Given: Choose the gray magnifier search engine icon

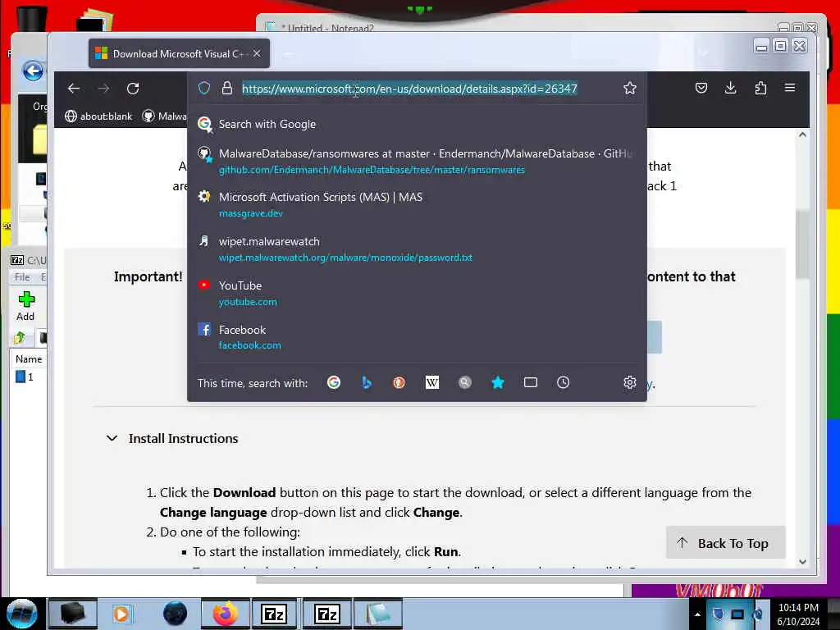Looking at the screenshot, I should pos(464,382).
